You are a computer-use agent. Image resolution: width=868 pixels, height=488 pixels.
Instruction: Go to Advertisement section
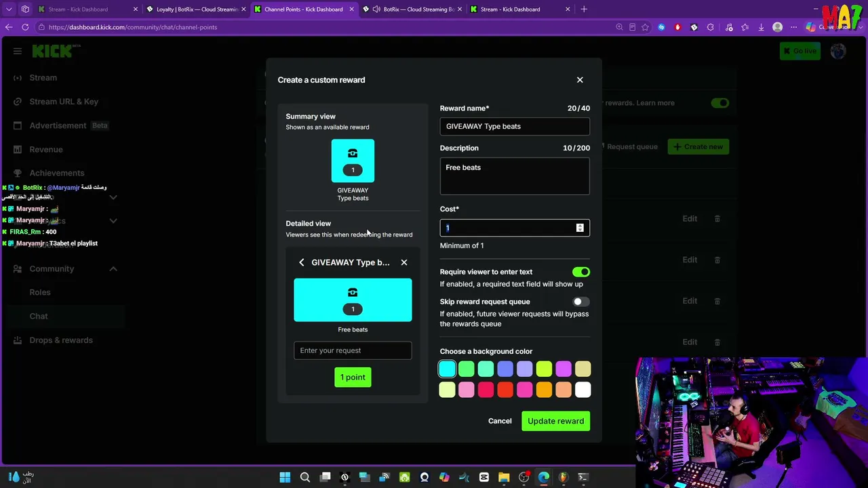click(x=58, y=125)
